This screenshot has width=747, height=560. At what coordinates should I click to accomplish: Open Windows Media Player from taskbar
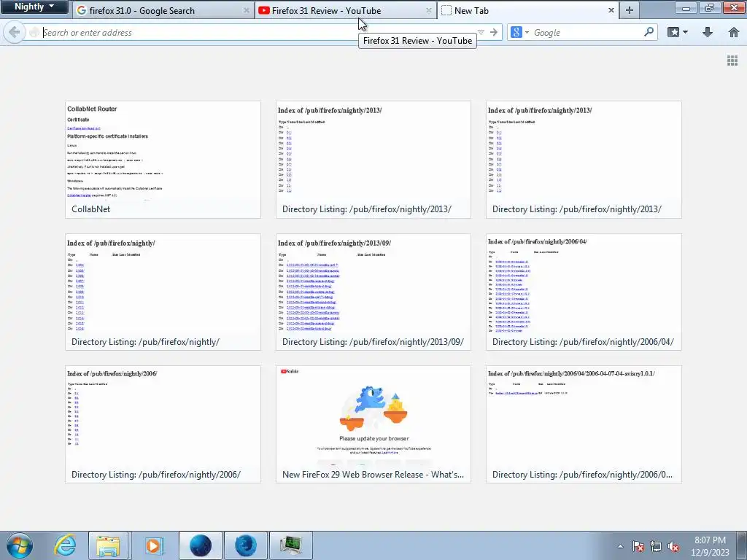coord(153,545)
